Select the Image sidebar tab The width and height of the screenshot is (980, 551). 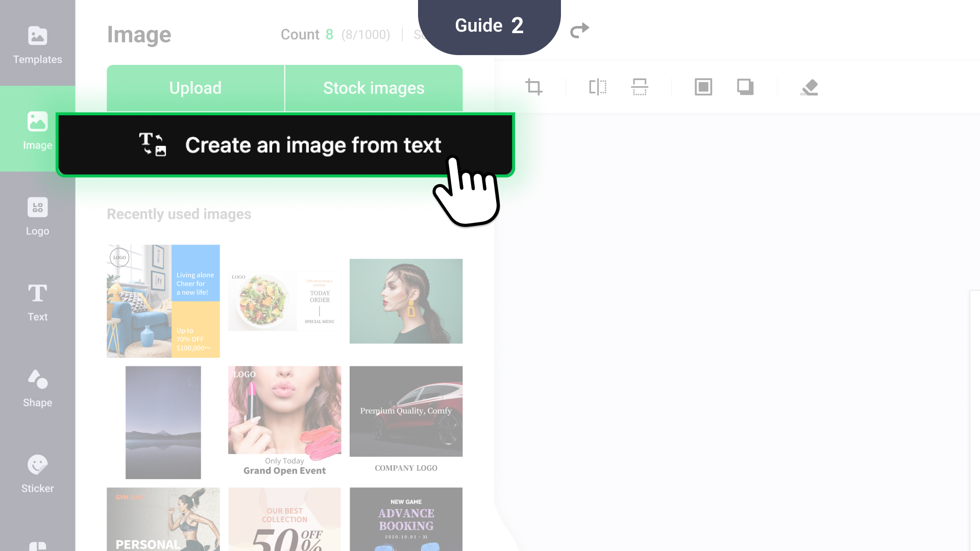point(37,131)
